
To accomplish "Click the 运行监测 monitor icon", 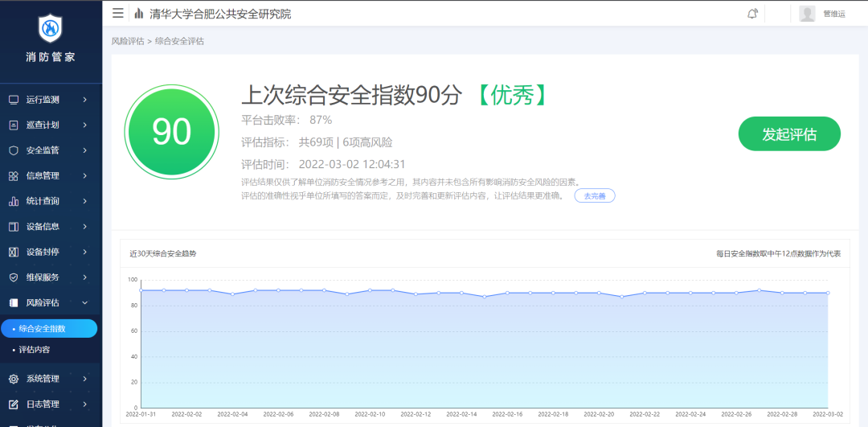I will (14, 100).
